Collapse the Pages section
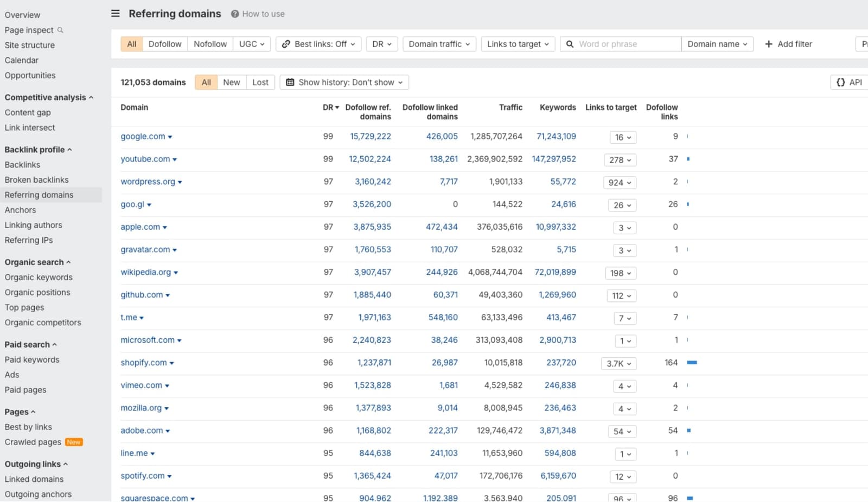The image size is (868, 502). pyautogui.click(x=20, y=412)
